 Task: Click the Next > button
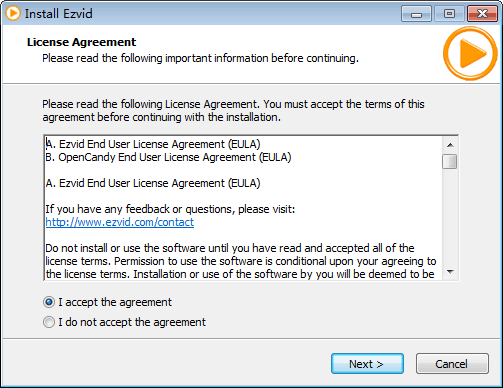(x=367, y=364)
